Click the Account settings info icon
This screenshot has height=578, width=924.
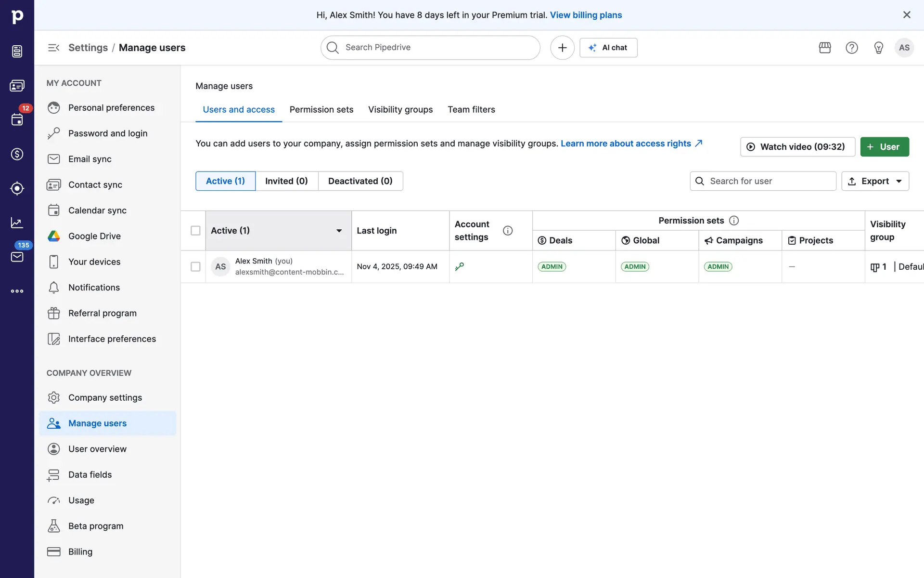pos(507,231)
